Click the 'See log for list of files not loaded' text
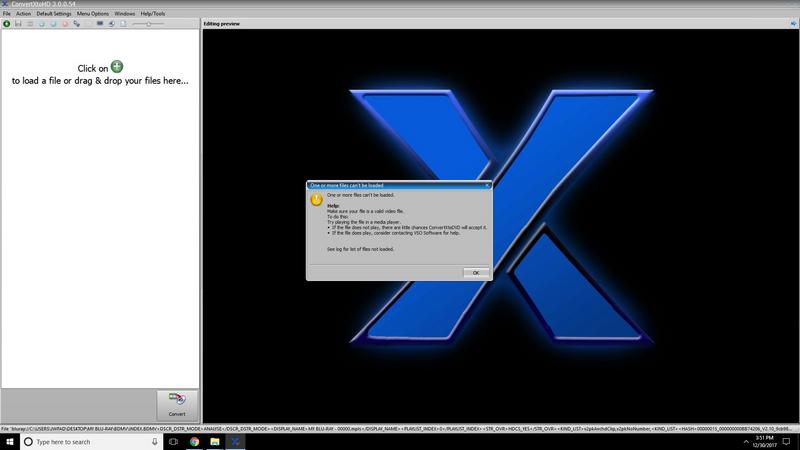 [360, 249]
